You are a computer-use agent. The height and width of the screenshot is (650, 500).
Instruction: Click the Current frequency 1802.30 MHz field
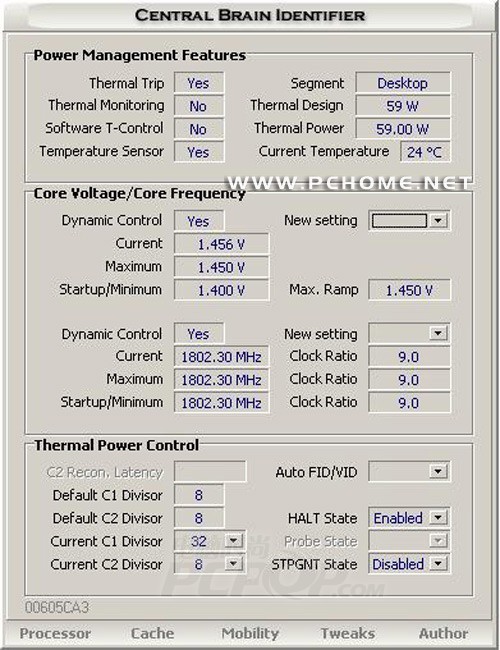point(221,357)
